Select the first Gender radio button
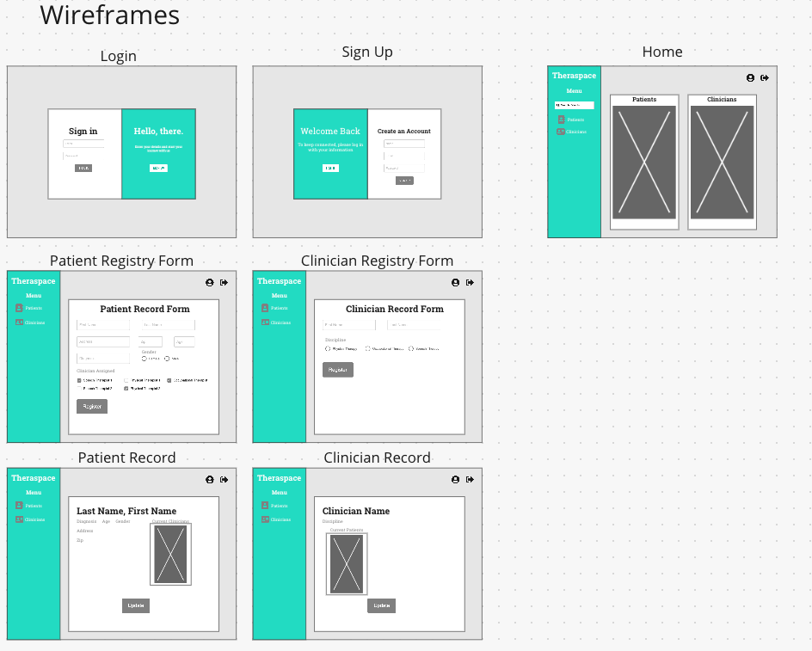This screenshot has height=651, width=812. 145,359
